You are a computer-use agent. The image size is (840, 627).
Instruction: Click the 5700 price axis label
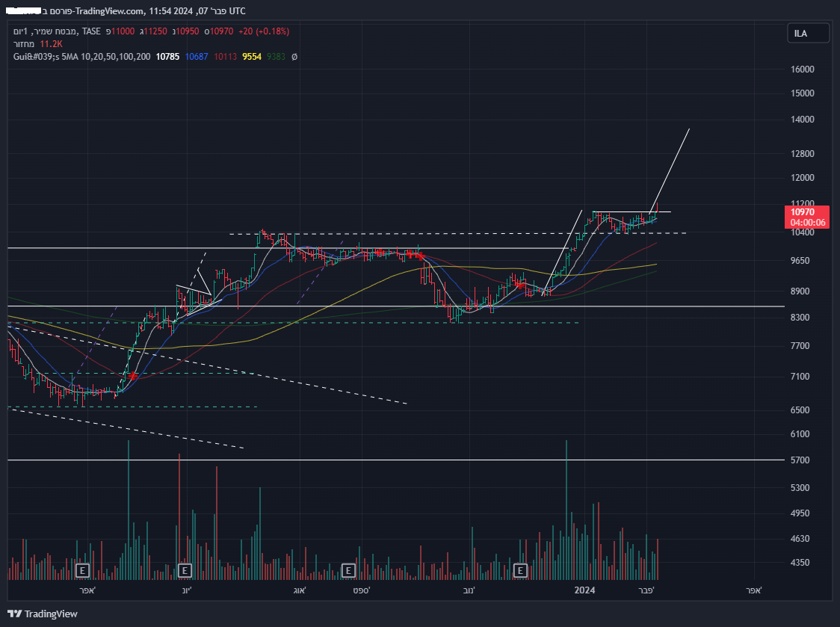(x=800, y=460)
